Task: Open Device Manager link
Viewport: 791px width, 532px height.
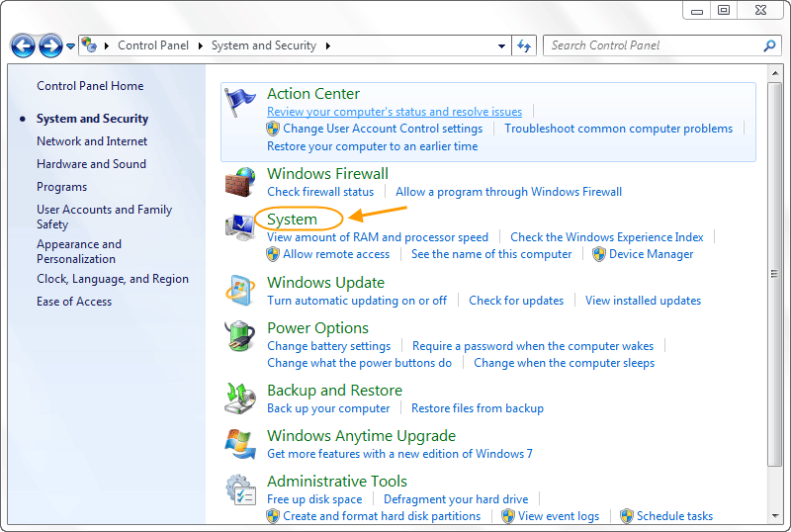Action: coord(652,254)
